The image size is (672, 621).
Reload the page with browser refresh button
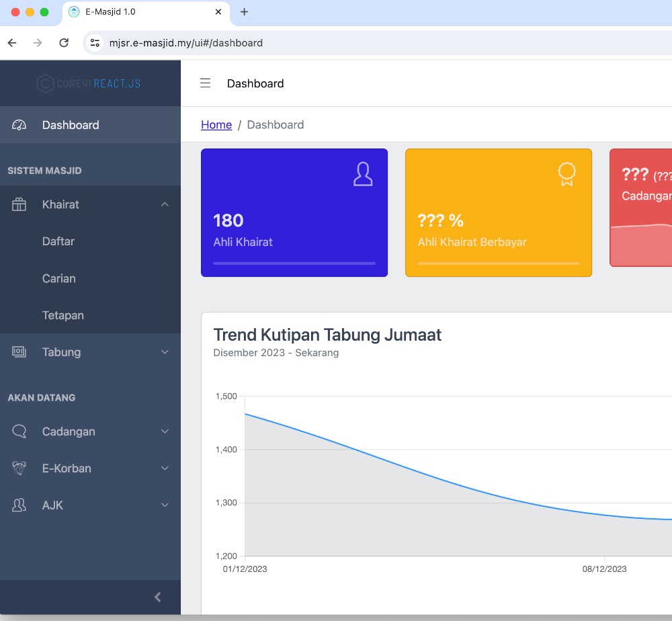pos(64,43)
